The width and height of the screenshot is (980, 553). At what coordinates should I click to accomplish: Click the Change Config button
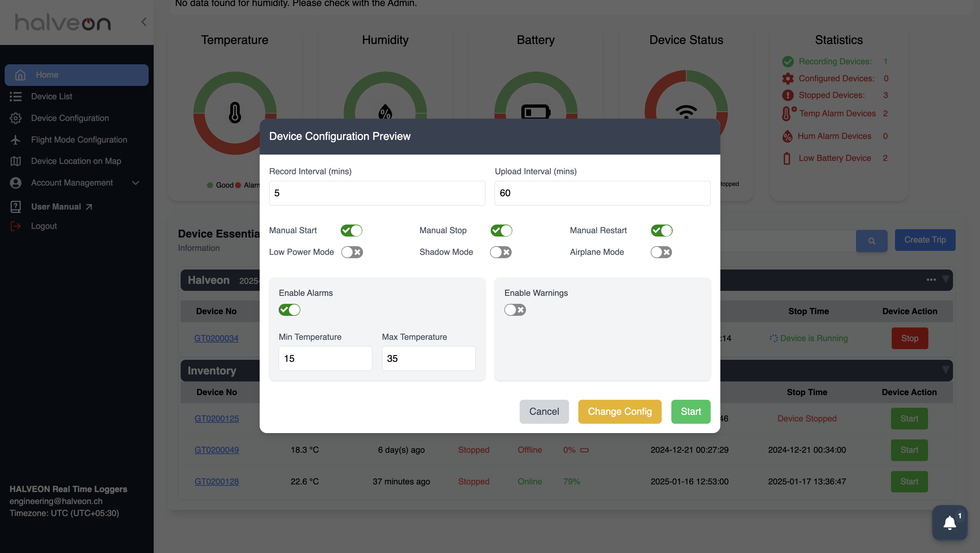pos(619,411)
